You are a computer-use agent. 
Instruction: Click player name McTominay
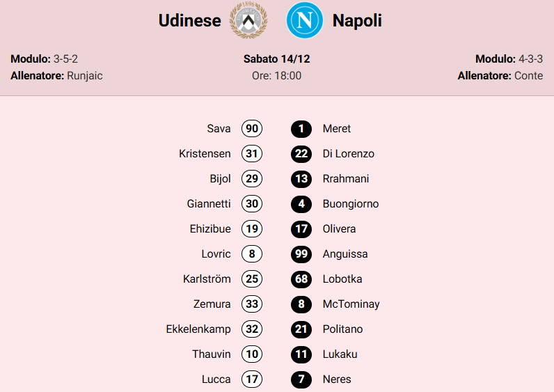351,304
